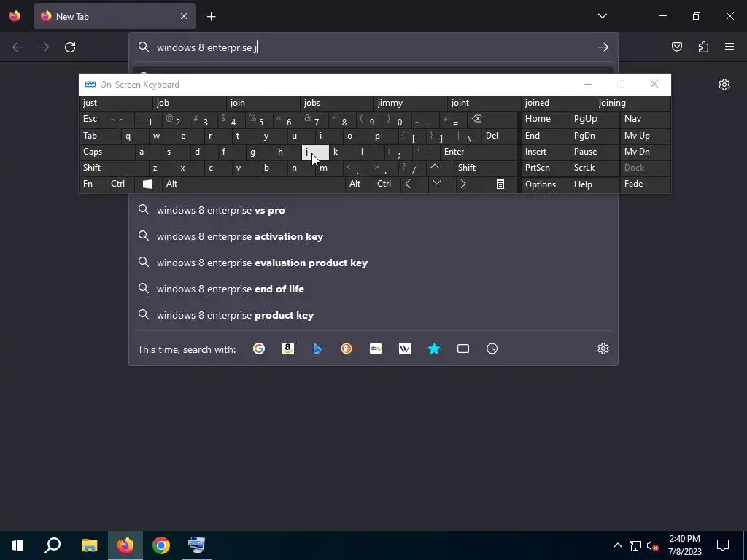Show hidden system tray icons
The image size is (747, 560).
click(617, 545)
